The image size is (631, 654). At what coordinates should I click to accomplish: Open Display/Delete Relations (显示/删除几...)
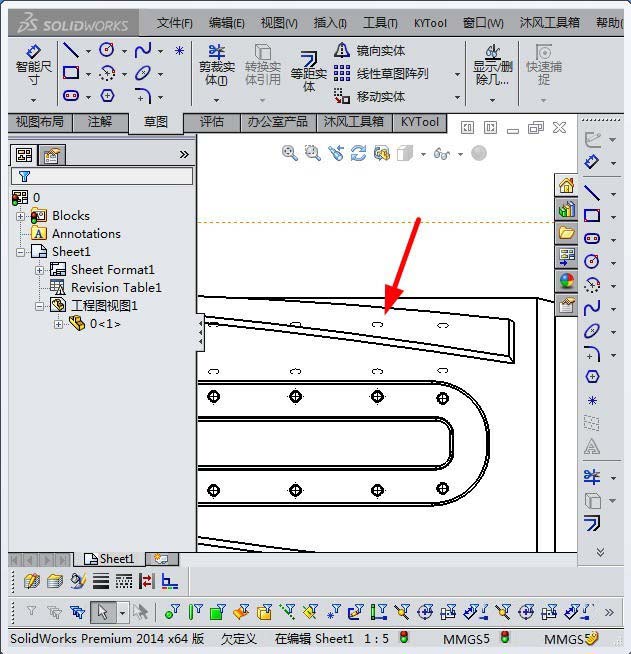[493, 65]
